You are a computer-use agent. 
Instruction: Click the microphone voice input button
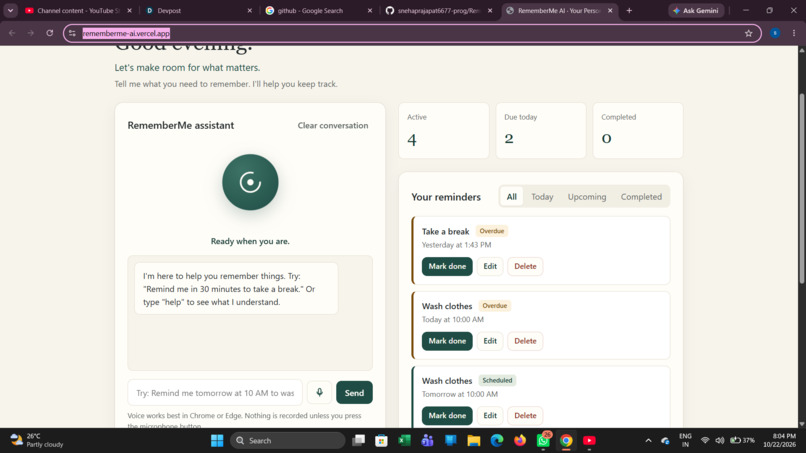319,392
